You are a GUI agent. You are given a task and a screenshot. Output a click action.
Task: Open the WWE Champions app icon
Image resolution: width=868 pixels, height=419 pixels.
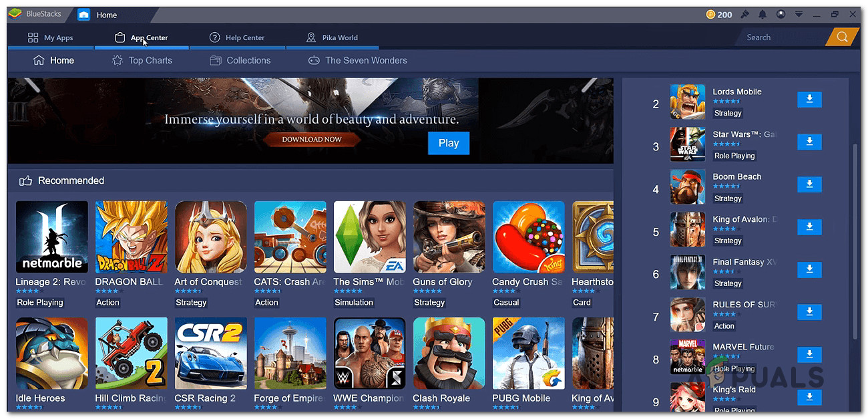pyautogui.click(x=370, y=354)
